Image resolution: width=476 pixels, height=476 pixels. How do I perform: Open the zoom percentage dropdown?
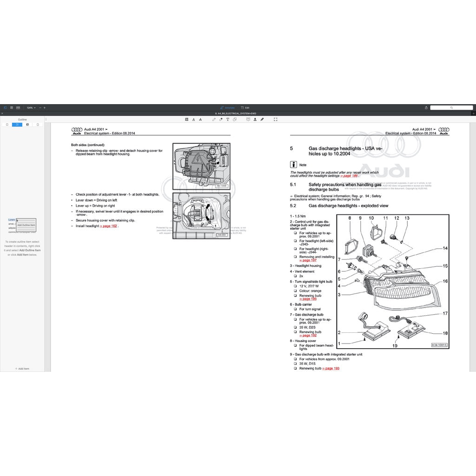(x=31, y=107)
